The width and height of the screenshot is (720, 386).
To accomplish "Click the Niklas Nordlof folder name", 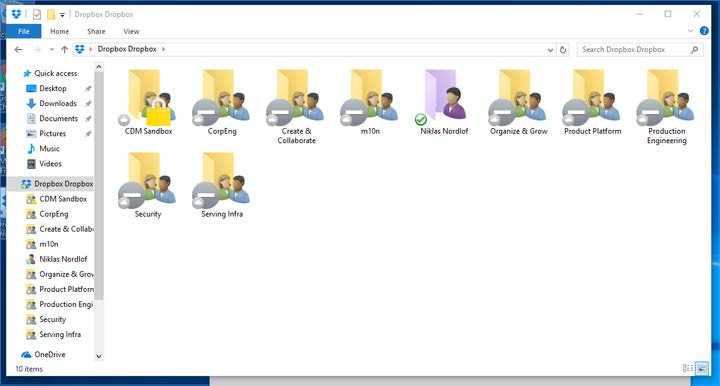I will [444, 131].
